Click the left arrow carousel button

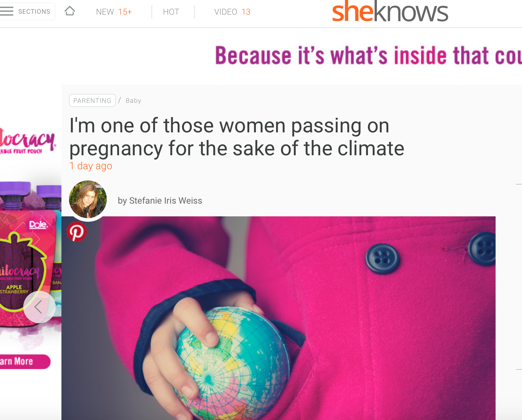click(39, 307)
